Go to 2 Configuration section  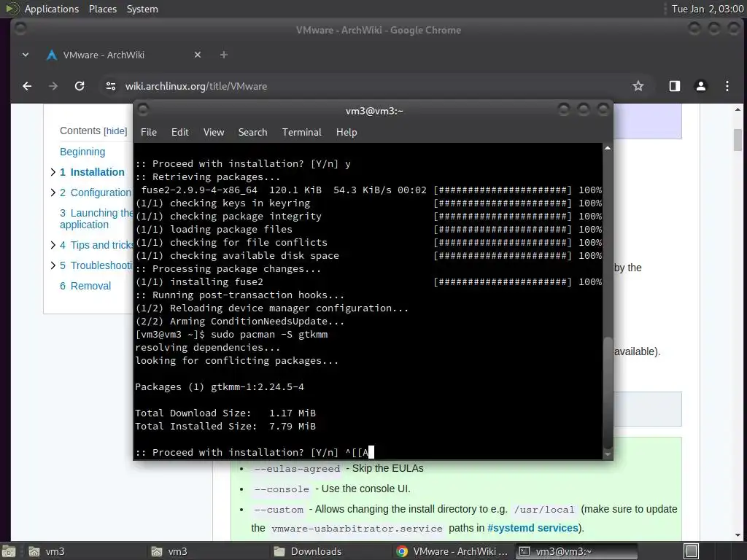96,192
